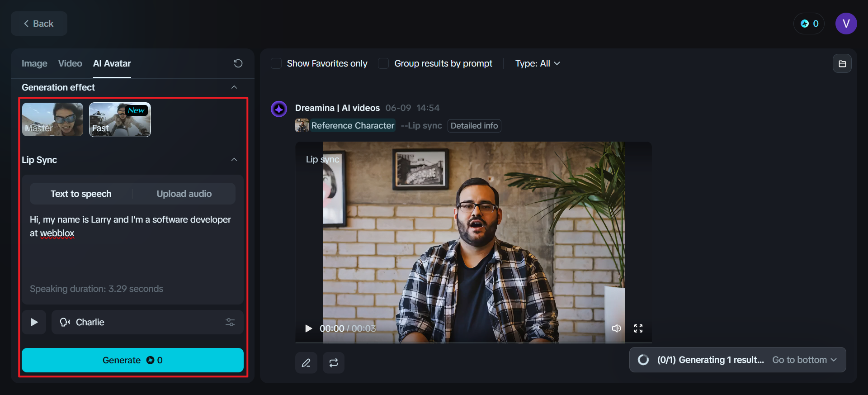Open the assets folder icon
Screen dimensions: 868x395
coord(842,64)
